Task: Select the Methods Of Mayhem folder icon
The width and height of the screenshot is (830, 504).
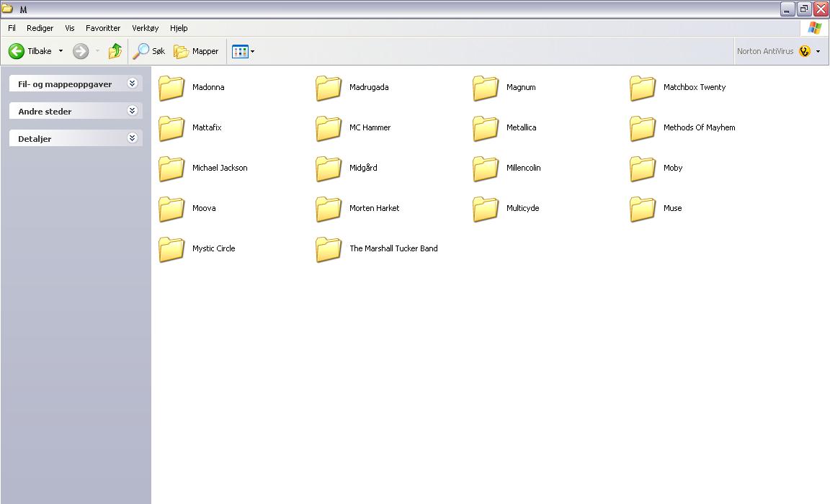Action: coord(643,128)
